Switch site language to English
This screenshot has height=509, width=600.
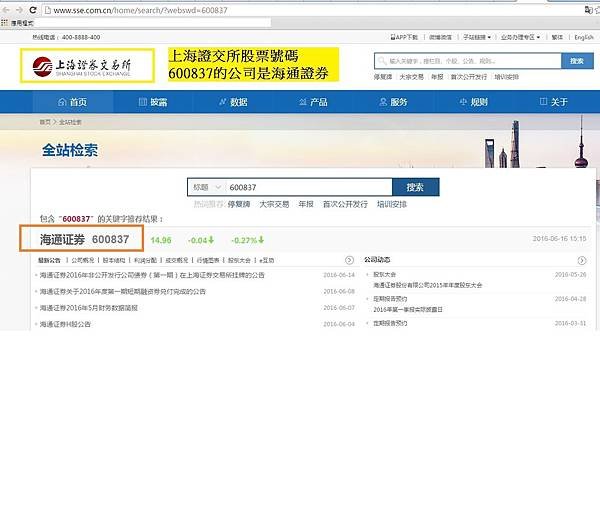tap(584, 37)
